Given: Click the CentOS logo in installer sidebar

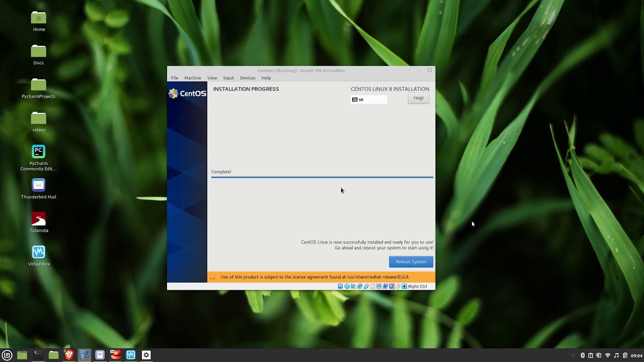Looking at the screenshot, I should click(187, 94).
